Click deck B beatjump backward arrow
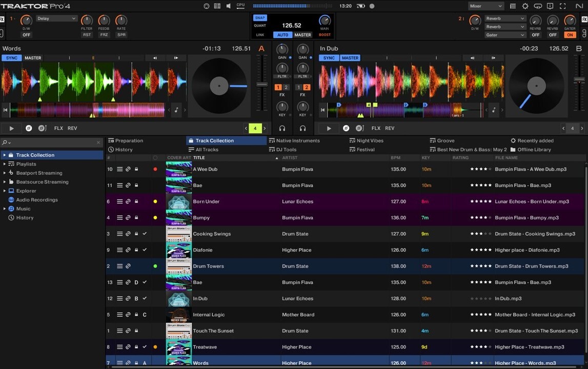The width and height of the screenshot is (588, 369). click(472, 58)
